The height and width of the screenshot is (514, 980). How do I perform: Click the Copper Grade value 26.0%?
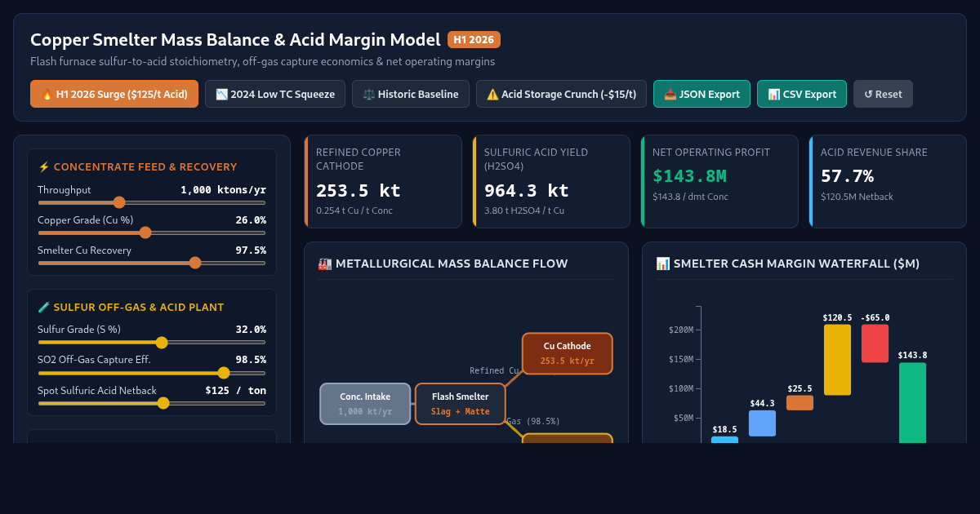251,219
